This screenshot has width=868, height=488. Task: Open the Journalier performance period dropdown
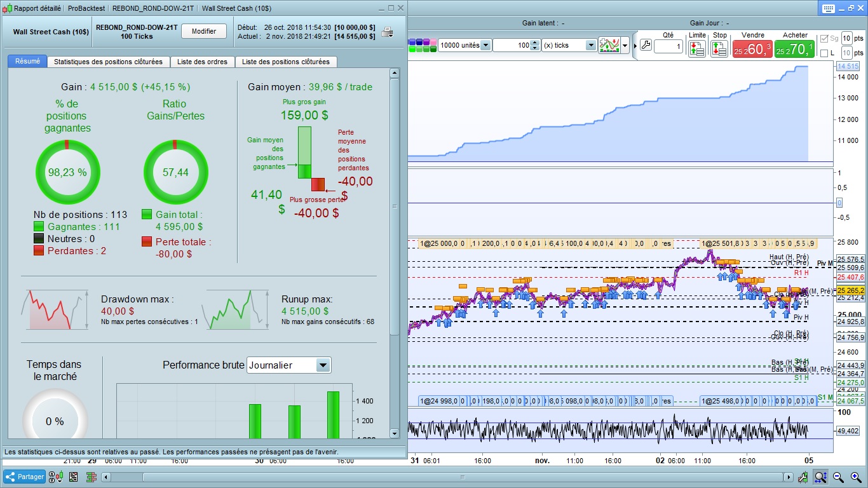point(323,365)
